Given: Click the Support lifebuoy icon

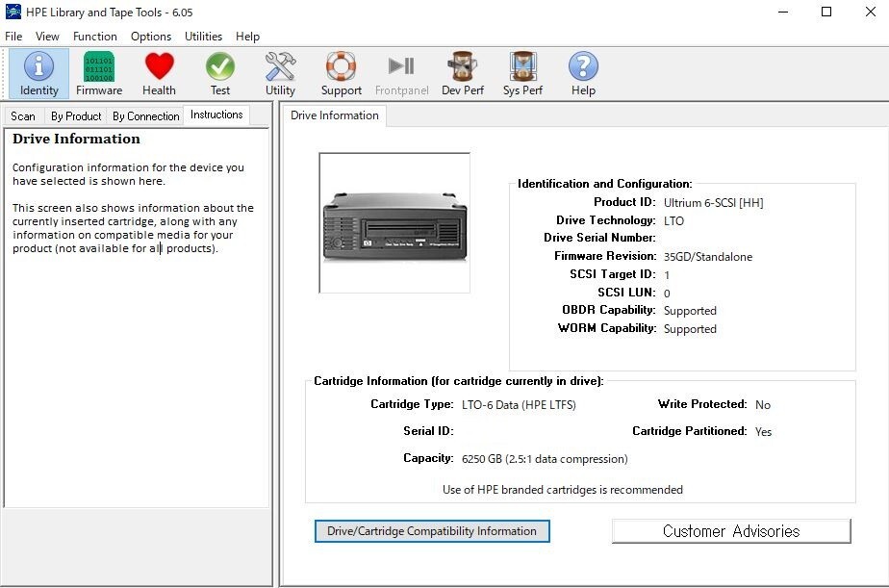Looking at the screenshot, I should click(x=341, y=74).
